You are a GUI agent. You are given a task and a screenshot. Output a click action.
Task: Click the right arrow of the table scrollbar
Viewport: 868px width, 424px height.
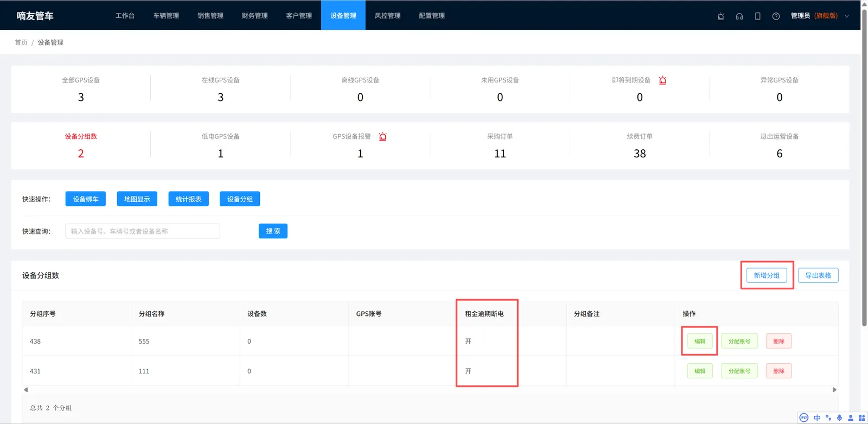834,390
